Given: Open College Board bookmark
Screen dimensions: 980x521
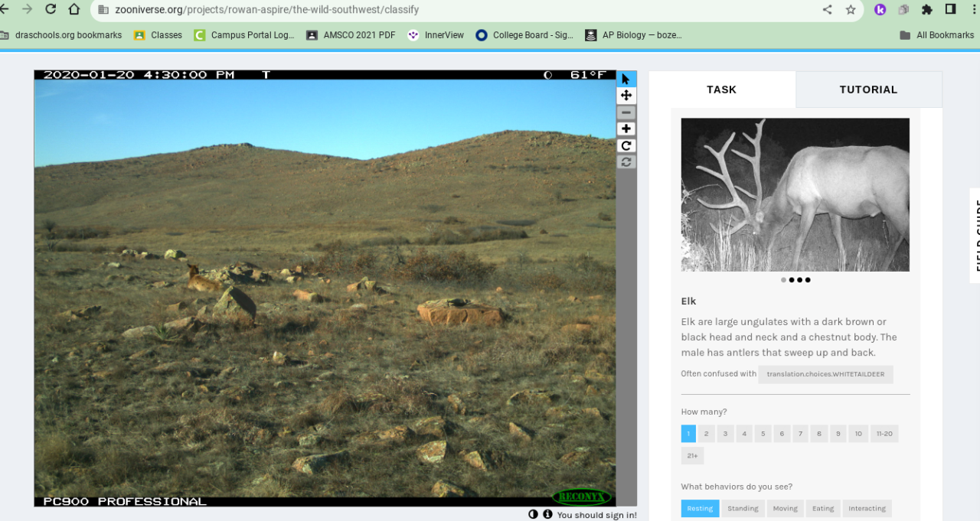Looking at the screenshot, I should [524, 35].
